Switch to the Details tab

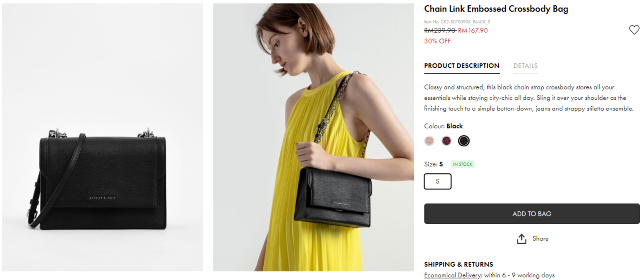[x=525, y=66]
